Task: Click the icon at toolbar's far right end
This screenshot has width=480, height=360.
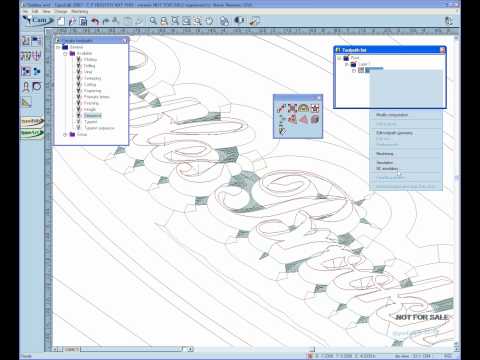Action: [x=449, y=21]
